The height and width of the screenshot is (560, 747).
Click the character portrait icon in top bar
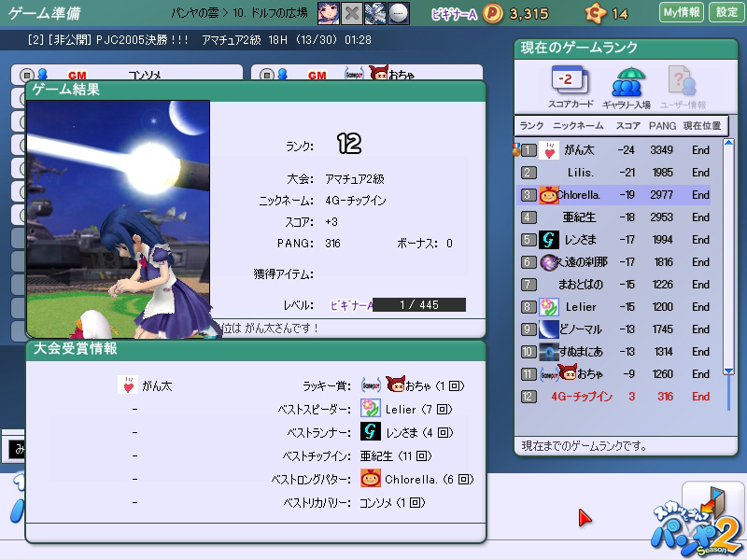(329, 13)
